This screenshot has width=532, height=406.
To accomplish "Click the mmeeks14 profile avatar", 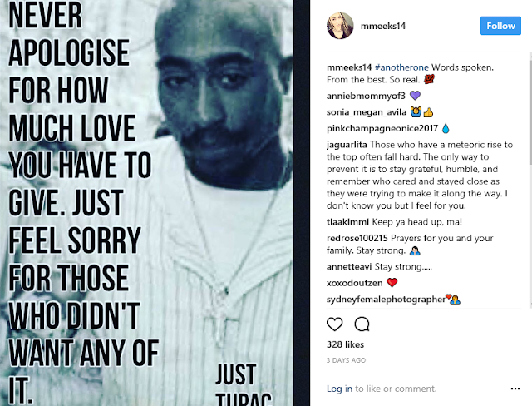I will tap(340, 26).
